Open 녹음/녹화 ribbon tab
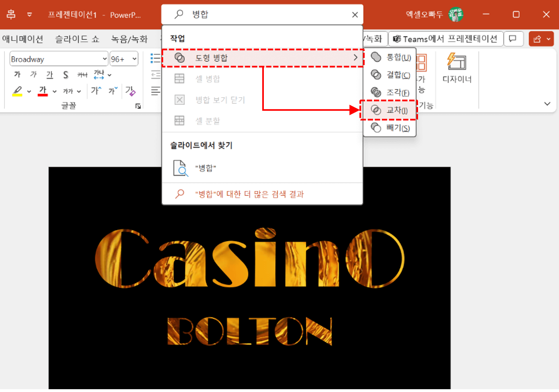The width and height of the screenshot is (559, 392). pos(129,39)
